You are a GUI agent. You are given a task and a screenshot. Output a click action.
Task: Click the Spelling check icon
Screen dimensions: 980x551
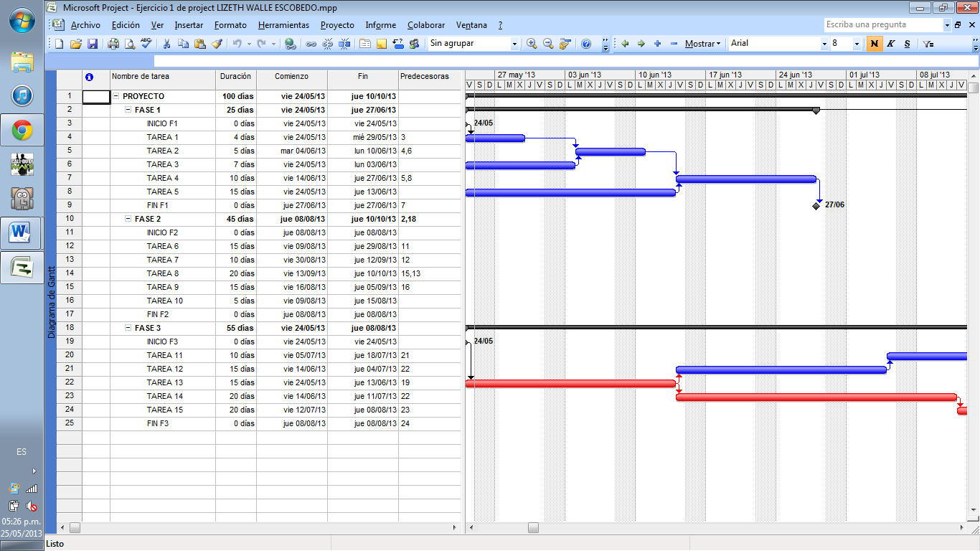tap(146, 43)
